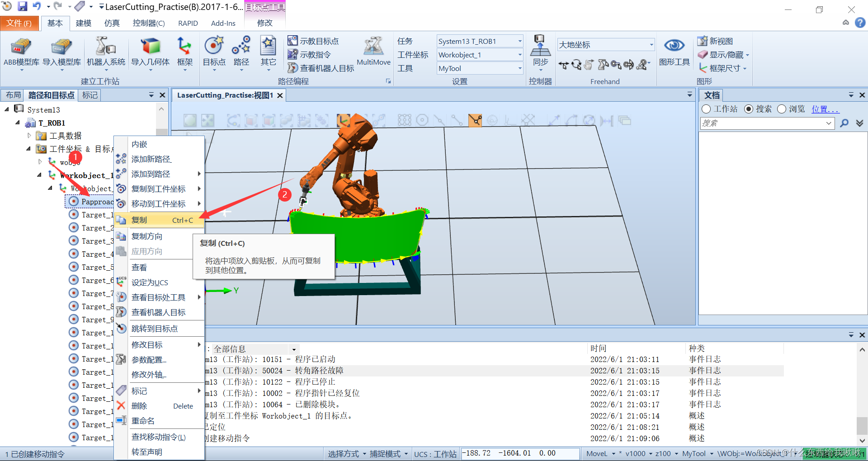
Task: Click the 位置... link
Action: [825, 109]
